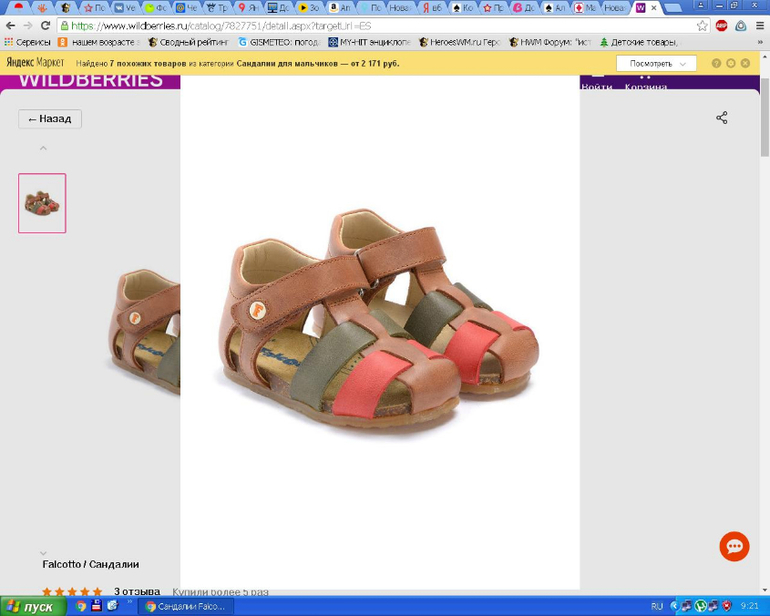Bookmark page with star icon
The image size is (770, 616).
pos(702,26)
